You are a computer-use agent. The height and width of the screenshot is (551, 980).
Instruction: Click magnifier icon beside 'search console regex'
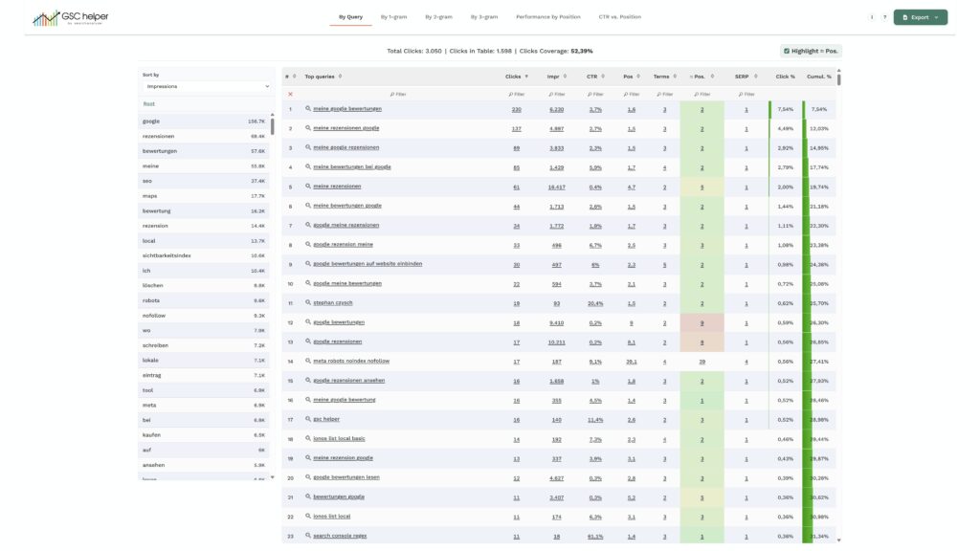[x=308, y=536]
